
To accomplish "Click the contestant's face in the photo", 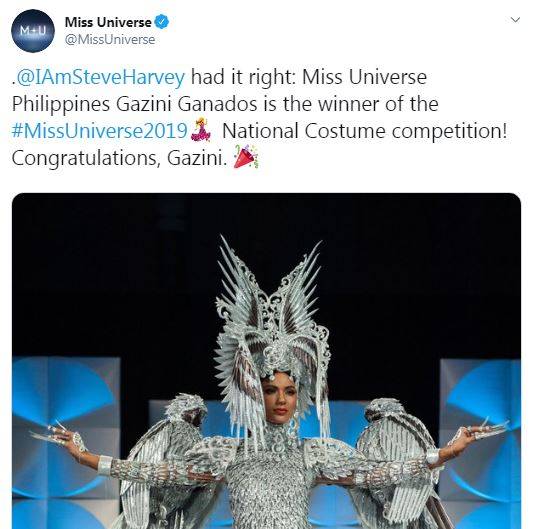I will [x=279, y=398].
